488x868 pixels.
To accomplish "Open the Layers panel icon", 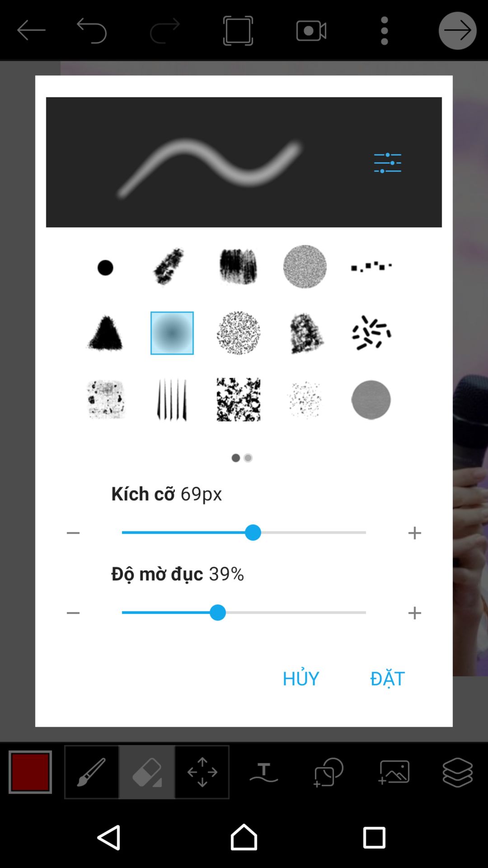I will (x=458, y=772).
